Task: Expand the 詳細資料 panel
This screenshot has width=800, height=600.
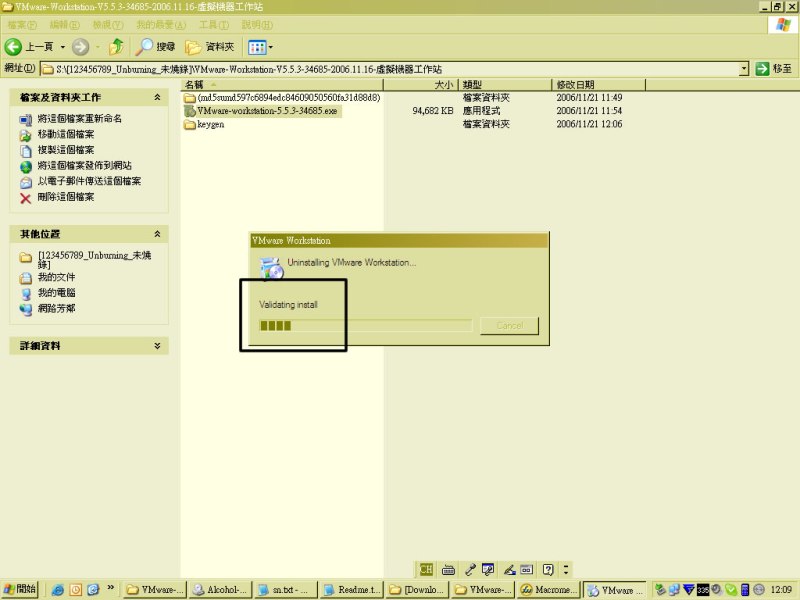Action: point(157,345)
